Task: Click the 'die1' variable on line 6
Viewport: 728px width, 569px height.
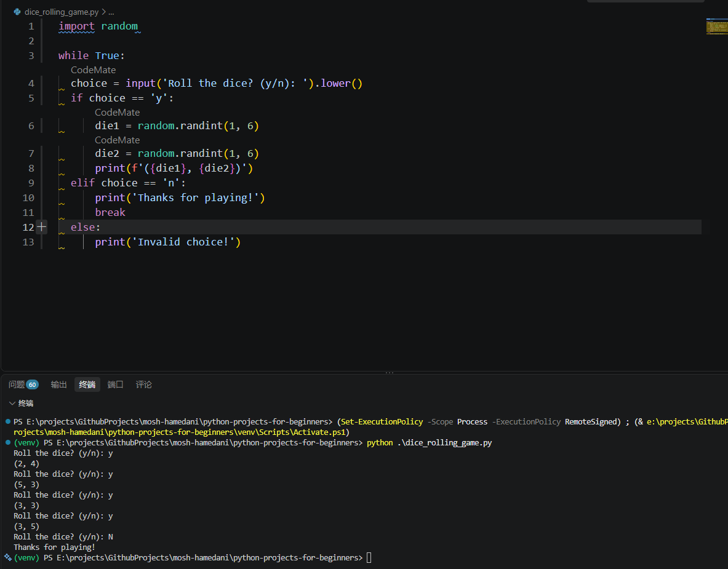Action: tap(107, 125)
